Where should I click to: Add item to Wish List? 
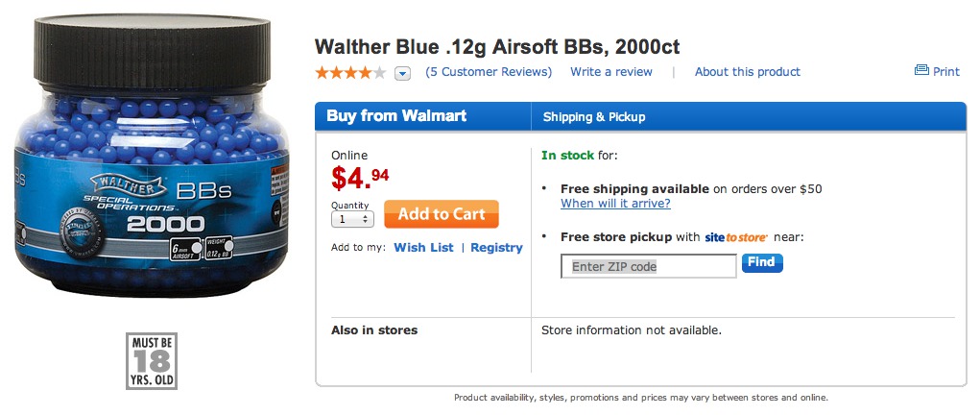423,247
